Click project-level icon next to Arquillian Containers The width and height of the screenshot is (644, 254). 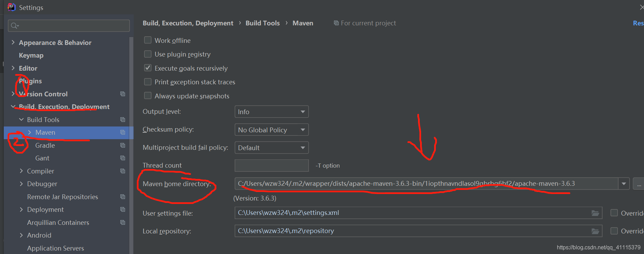coord(123,222)
